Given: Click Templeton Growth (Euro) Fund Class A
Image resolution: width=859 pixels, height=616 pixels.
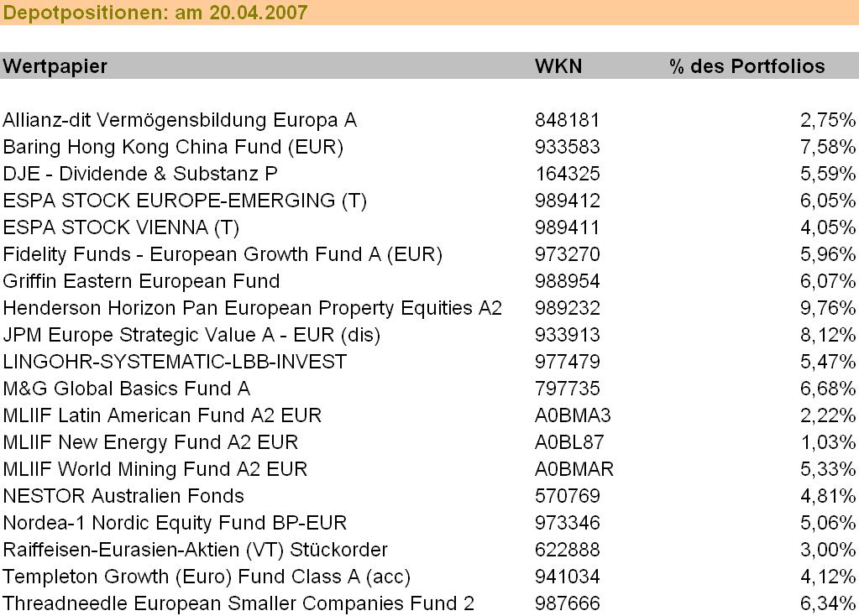Looking at the screenshot, I should click(207, 577).
